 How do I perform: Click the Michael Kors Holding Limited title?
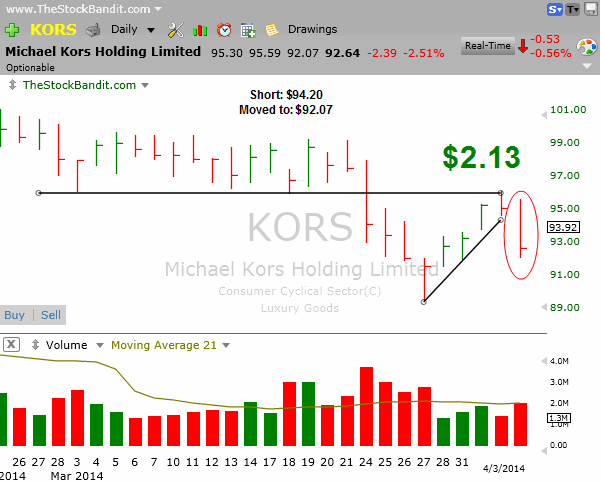(103, 51)
